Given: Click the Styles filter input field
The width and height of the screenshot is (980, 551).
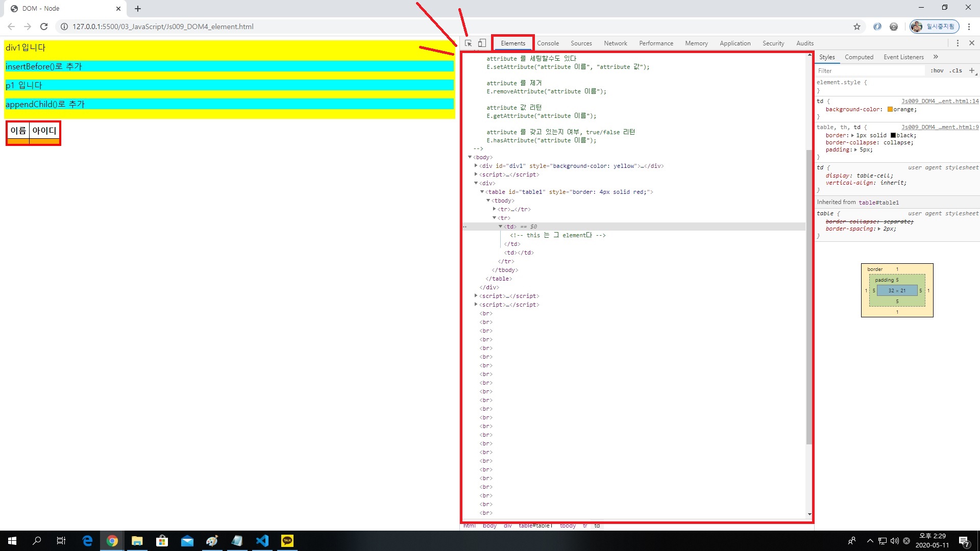Looking at the screenshot, I should [x=868, y=71].
